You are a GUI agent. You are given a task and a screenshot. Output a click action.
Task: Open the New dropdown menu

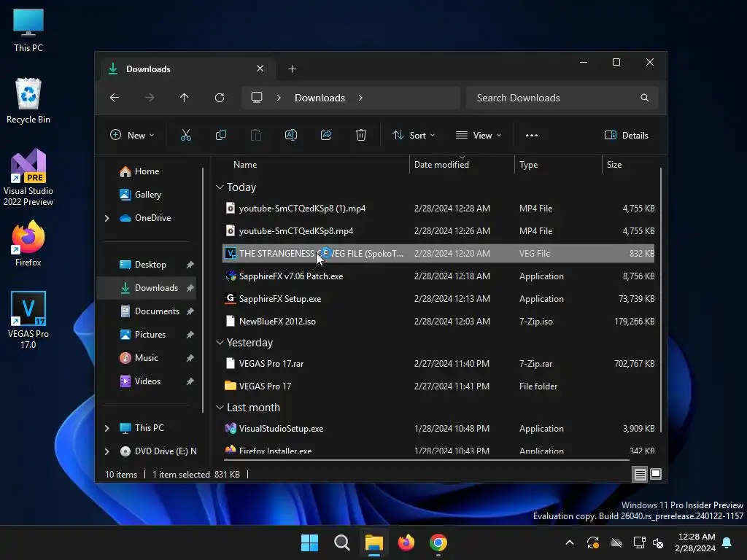tap(132, 135)
